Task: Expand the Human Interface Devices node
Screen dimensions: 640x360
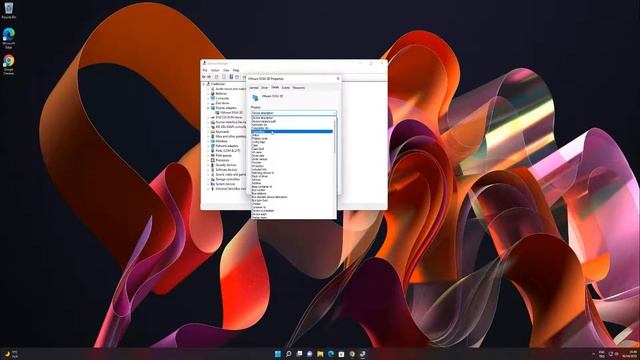Action: 208,122
